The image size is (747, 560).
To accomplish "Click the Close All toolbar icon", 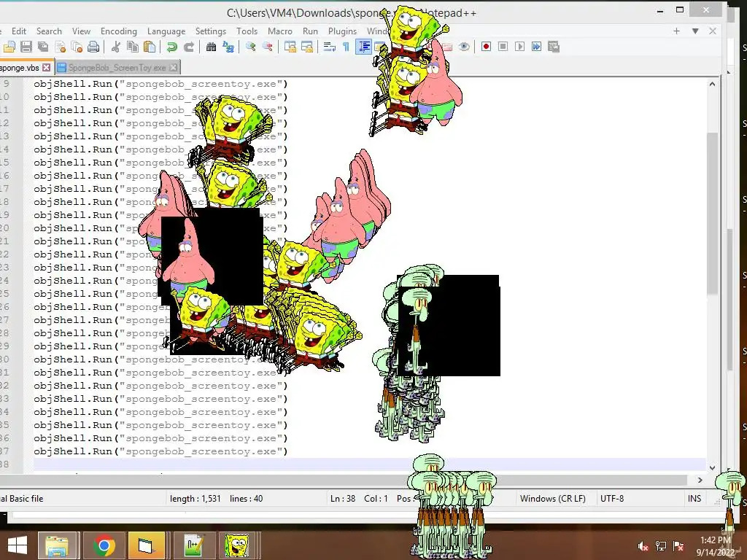I will click(77, 47).
